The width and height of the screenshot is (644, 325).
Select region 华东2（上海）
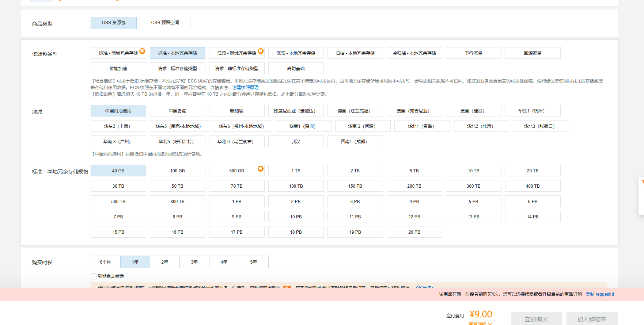(x=118, y=126)
